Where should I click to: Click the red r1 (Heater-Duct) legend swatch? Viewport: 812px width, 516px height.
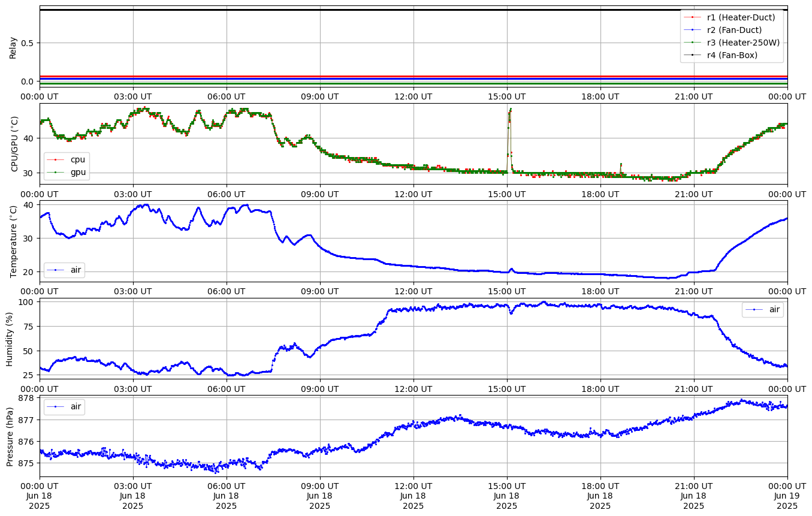pyautogui.click(x=692, y=17)
